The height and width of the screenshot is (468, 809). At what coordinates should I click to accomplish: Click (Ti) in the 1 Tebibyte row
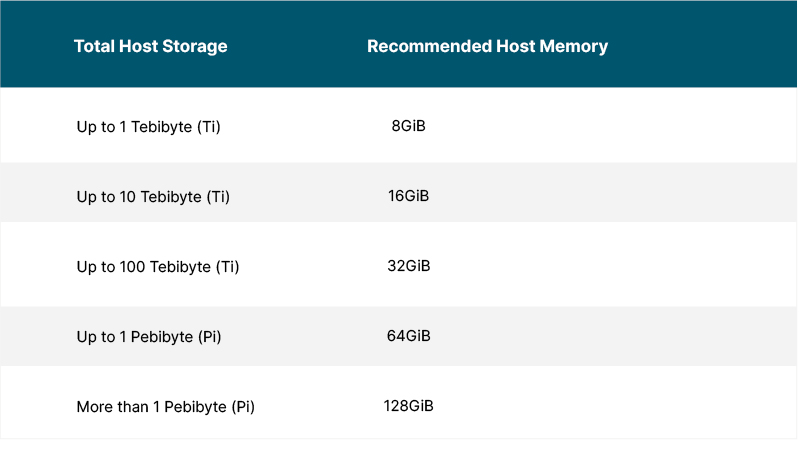click(209, 127)
